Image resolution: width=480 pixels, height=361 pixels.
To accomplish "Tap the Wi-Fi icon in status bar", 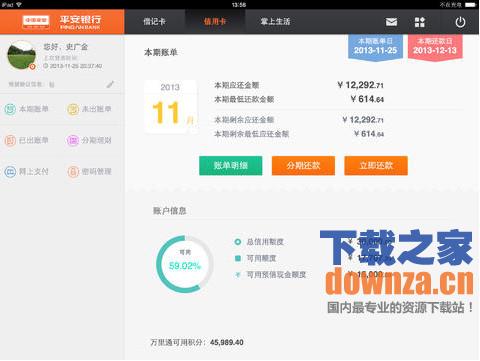I will tap(19, 5).
